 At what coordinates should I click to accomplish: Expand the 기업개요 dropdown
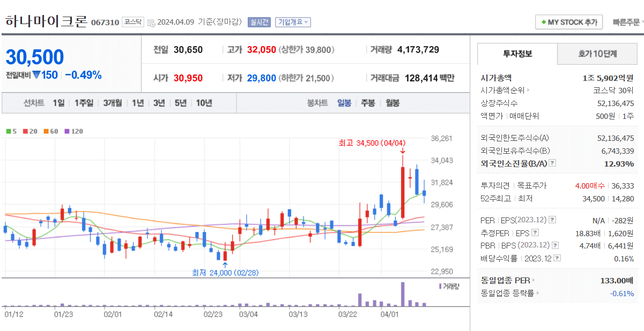(x=293, y=22)
